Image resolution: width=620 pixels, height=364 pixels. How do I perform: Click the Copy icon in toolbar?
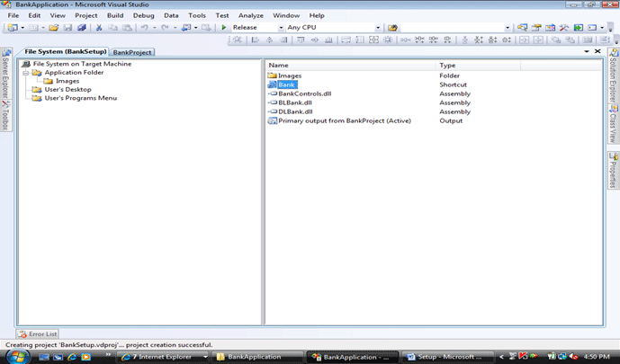(x=113, y=27)
